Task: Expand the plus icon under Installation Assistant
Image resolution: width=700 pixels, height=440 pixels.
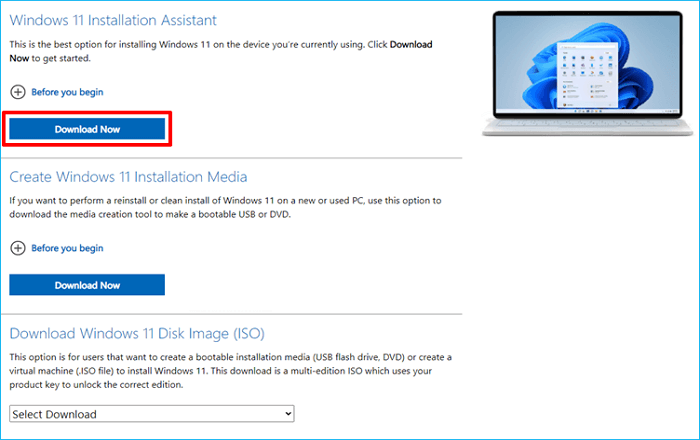Action: click(x=18, y=92)
